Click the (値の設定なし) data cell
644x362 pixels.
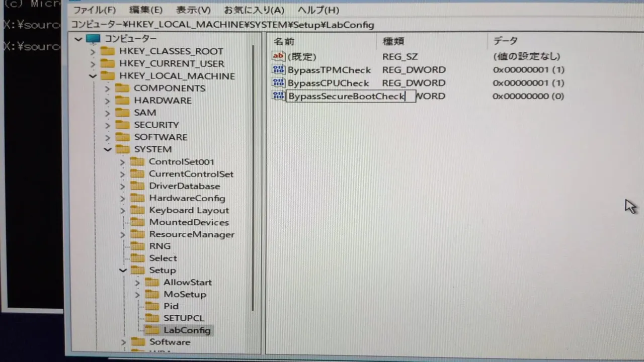click(x=526, y=56)
